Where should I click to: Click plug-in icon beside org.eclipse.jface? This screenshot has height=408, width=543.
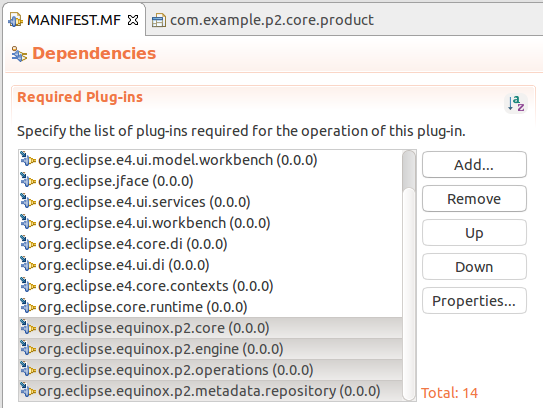(x=28, y=180)
